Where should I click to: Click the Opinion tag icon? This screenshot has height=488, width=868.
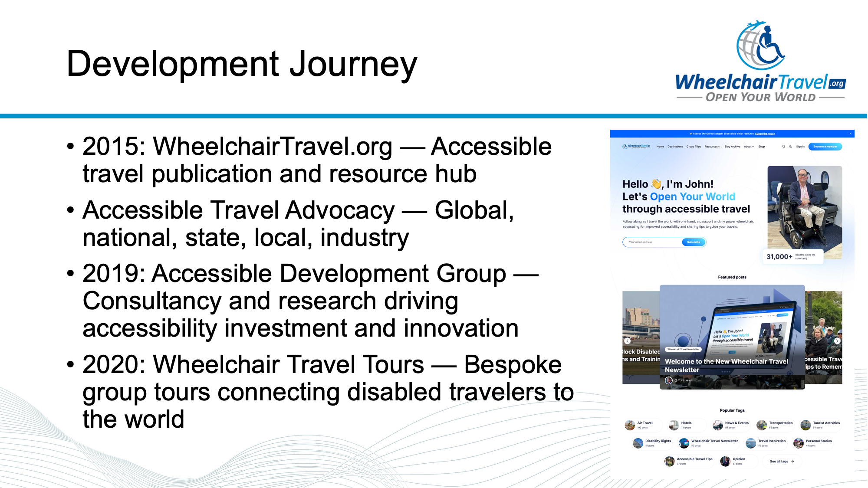click(x=725, y=461)
